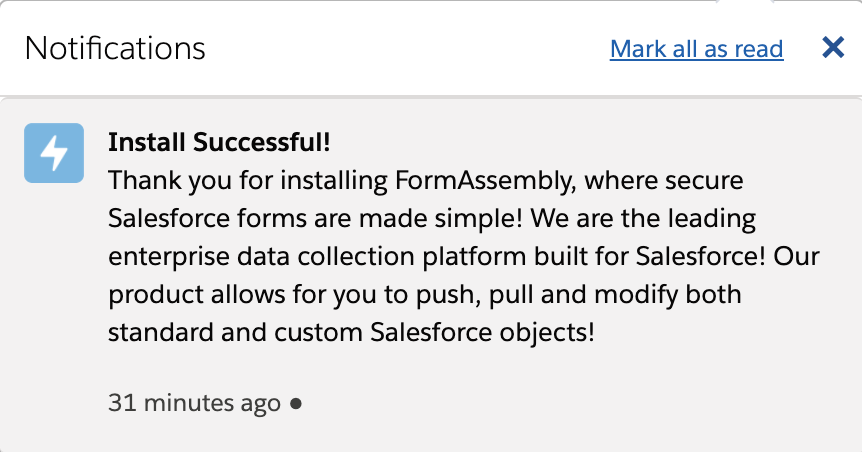Open the Install Successful! notification title
The width and height of the screenshot is (862, 452).
click(219, 141)
